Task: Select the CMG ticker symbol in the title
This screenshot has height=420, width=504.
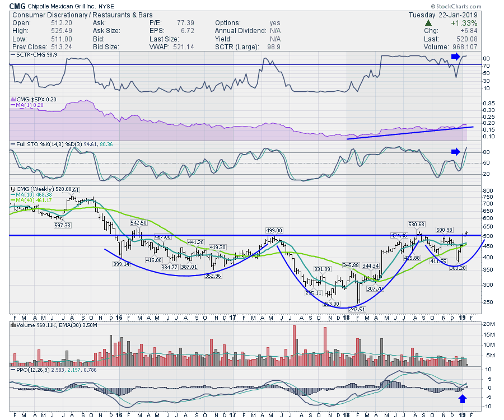Action: click(x=17, y=6)
